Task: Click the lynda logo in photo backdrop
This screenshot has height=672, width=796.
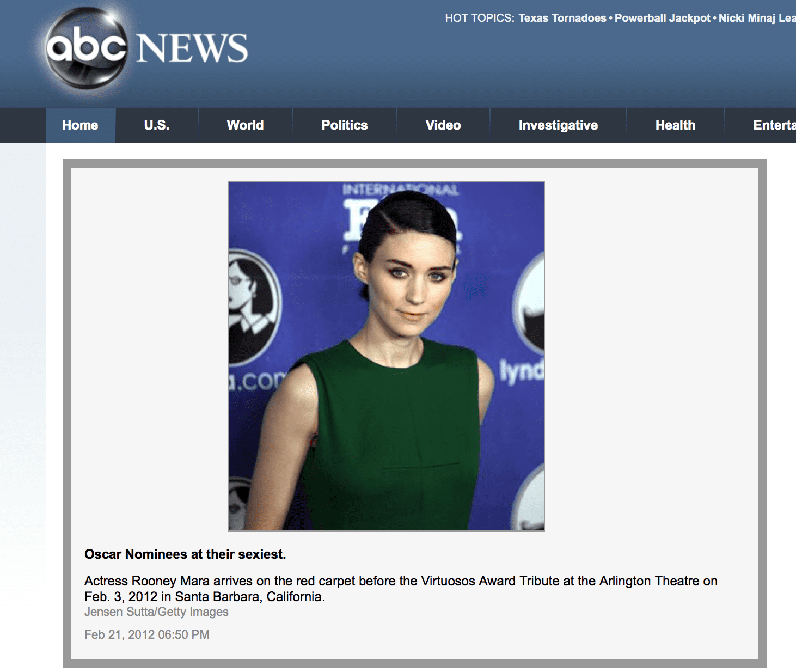Action: click(x=523, y=372)
